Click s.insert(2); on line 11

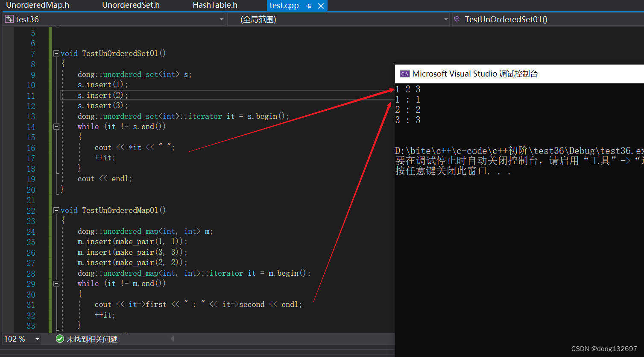point(102,95)
